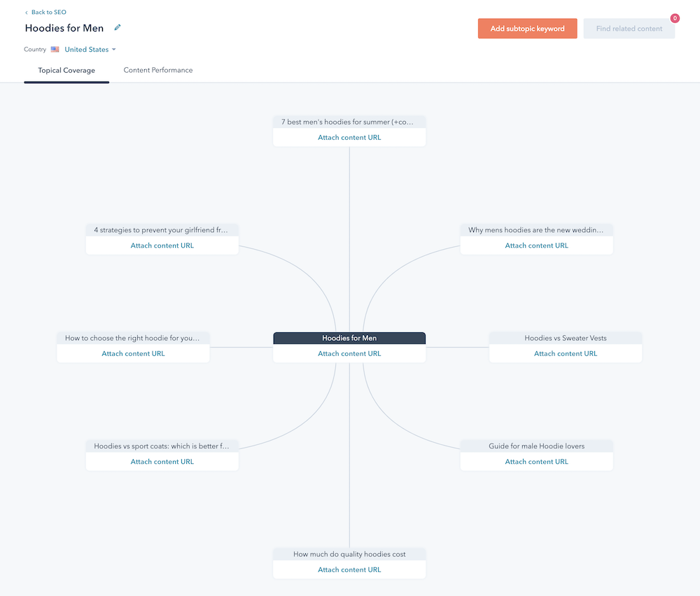Attach content URL for Hoodies vs sport coats
Image resolution: width=700 pixels, height=596 pixels.
162,461
